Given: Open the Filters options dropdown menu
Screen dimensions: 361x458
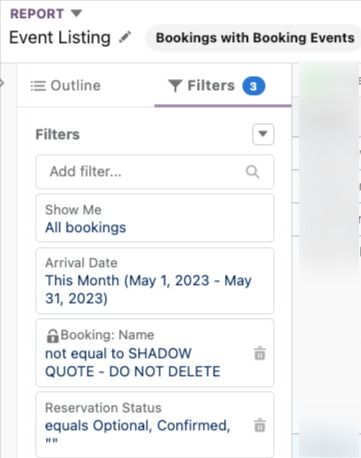Looking at the screenshot, I should click(x=263, y=134).
